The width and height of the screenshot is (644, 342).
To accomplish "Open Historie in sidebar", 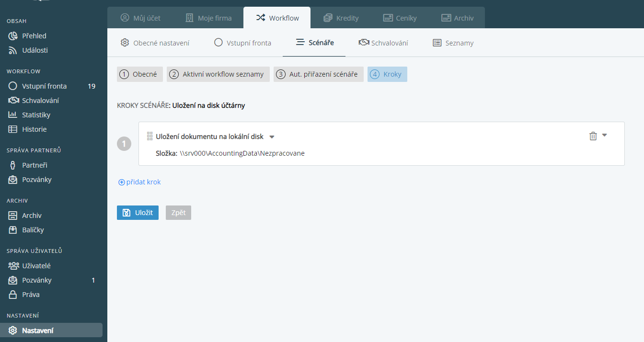I will (x=34, y=129).
